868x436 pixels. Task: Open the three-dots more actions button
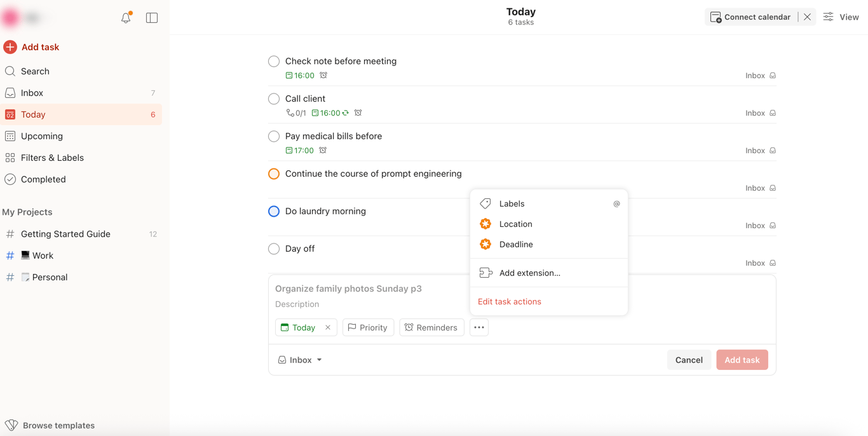[x=479, y=327]
